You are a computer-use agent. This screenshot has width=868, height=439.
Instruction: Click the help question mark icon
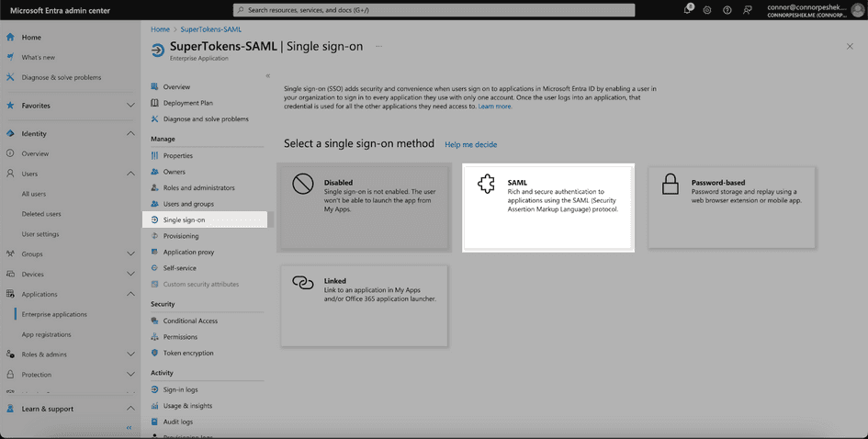point(727,10)
